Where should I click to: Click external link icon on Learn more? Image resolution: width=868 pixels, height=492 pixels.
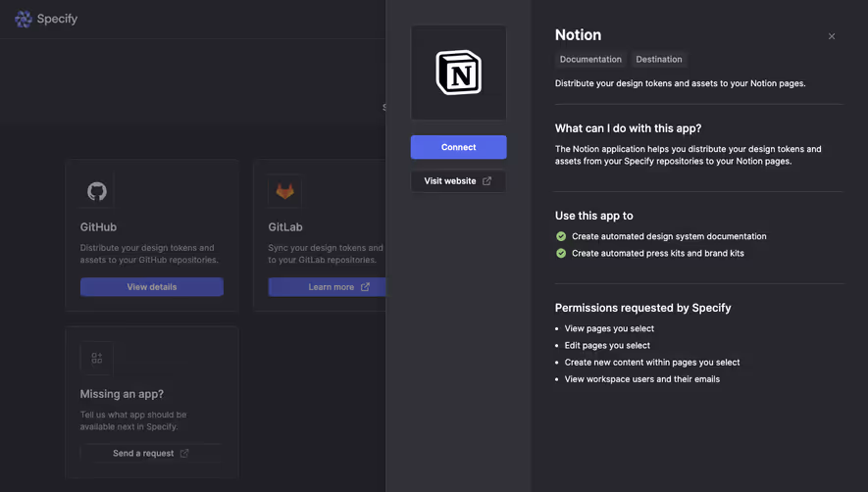pyautogui.click(x=365, y=287)
